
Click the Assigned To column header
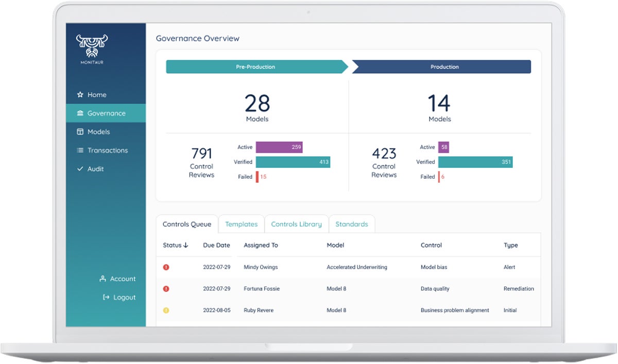(x=261, y=245)
